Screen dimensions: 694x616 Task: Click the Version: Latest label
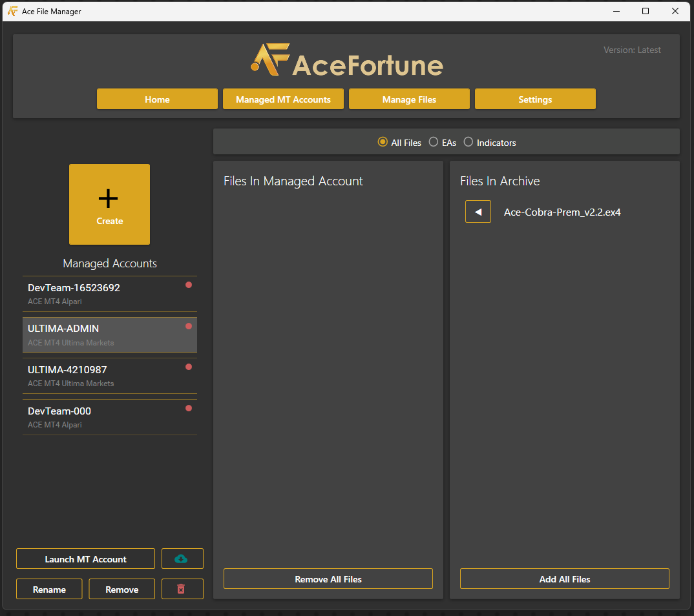[x=632, y=50]
